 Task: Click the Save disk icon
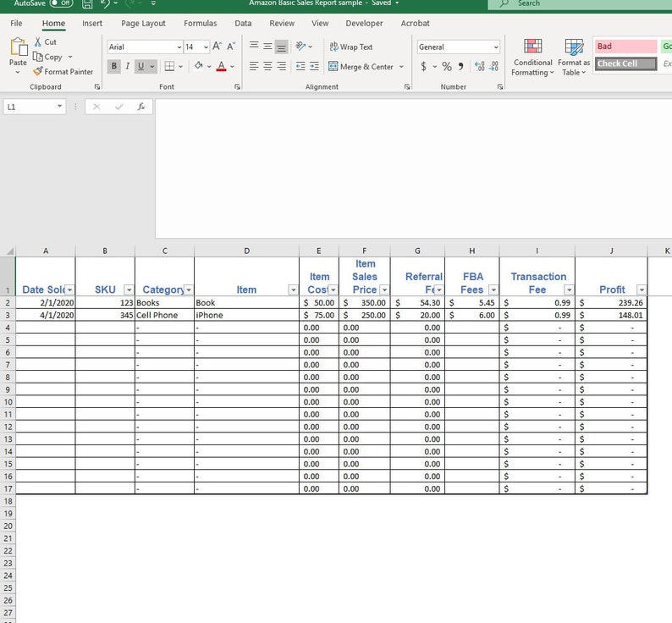[87, 4]
